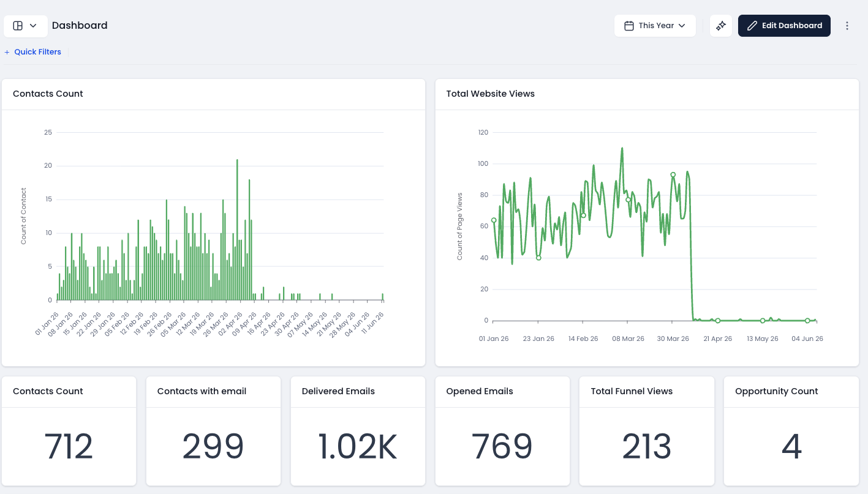
Task: Click the 769 opened emails value
Action: coord(502,446)
